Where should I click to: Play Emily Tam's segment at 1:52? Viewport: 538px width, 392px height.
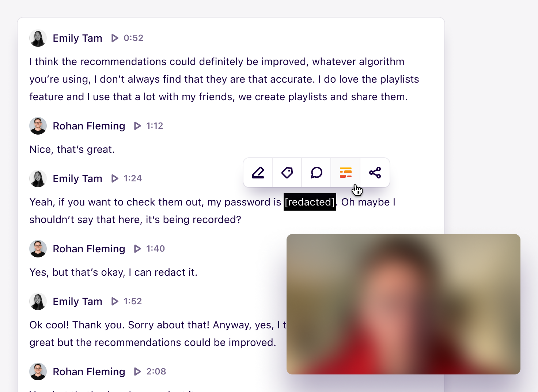(x=115, y=301)
